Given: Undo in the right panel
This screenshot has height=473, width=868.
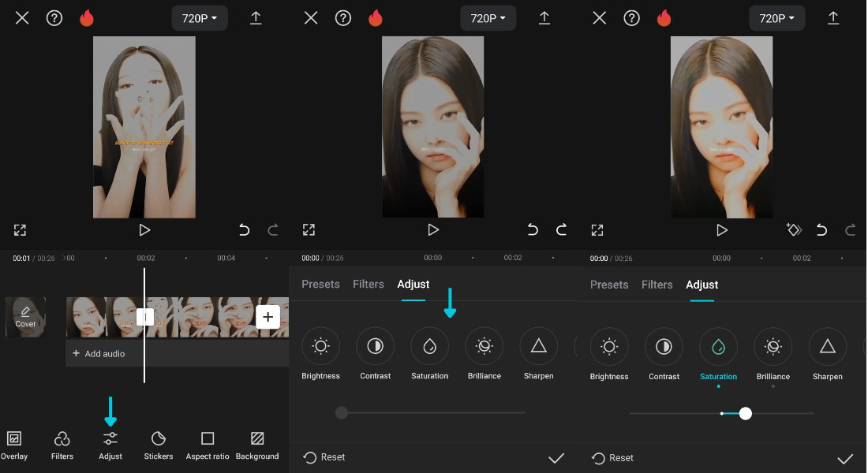Looking at the screenshot, I should [x=822, y=229].
